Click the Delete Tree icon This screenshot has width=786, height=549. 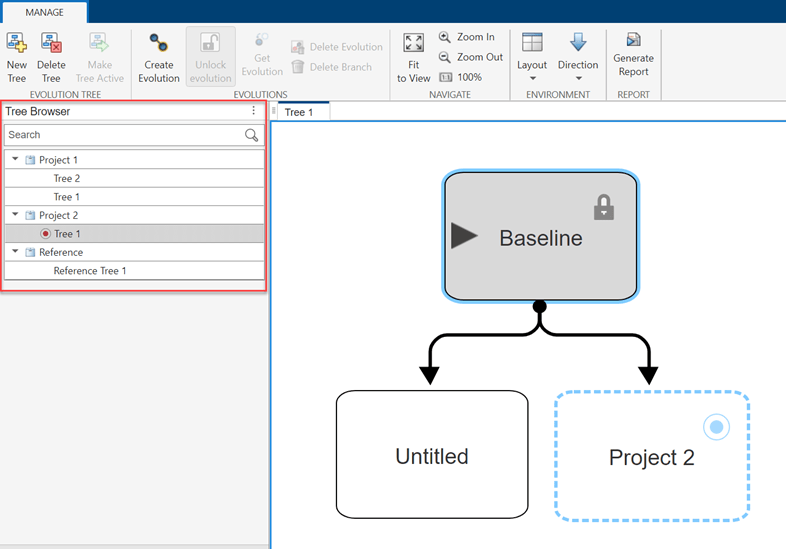51,43
